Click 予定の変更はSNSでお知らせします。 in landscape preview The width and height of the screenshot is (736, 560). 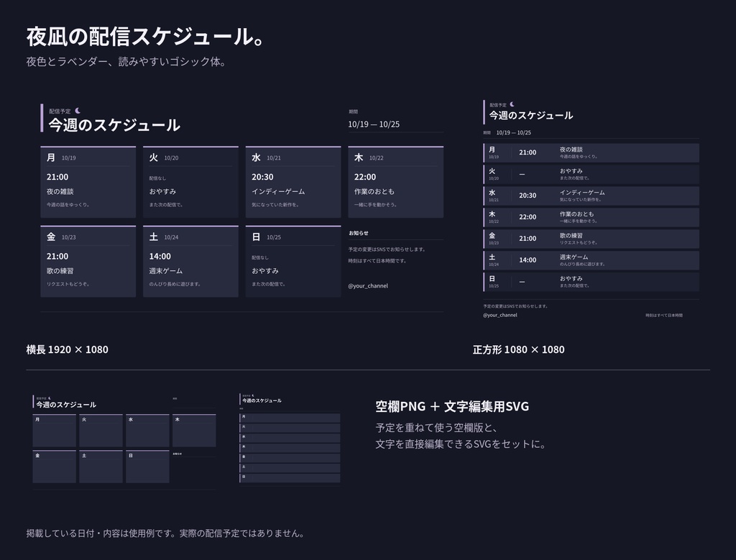click(387, 249)
